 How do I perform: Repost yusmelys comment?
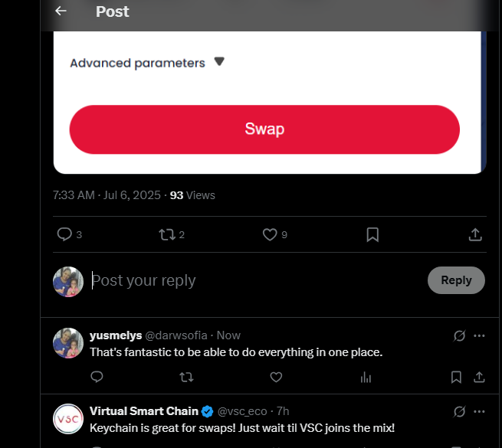[x=186, y=377]
